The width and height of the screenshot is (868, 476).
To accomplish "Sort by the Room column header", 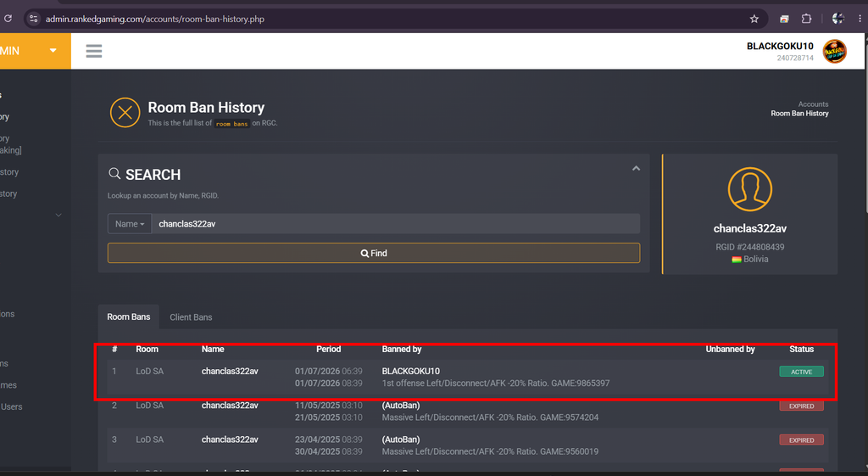I will pyautogui.click(x=147, y=349).
